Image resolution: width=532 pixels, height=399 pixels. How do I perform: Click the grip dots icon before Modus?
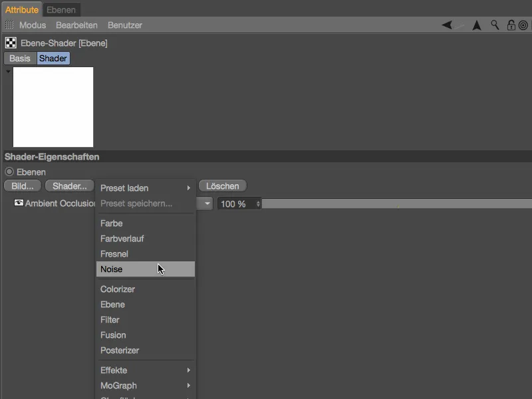9,25
